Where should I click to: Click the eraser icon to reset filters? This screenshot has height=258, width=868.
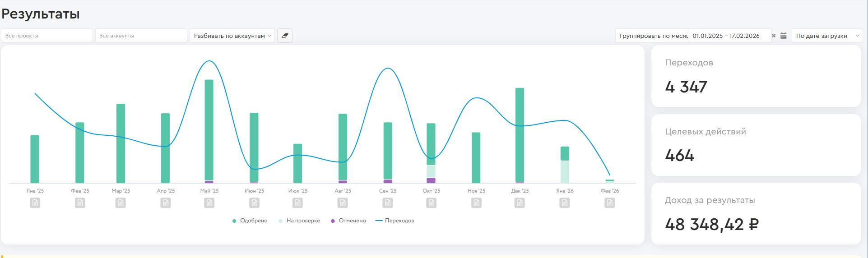(285, 36)
